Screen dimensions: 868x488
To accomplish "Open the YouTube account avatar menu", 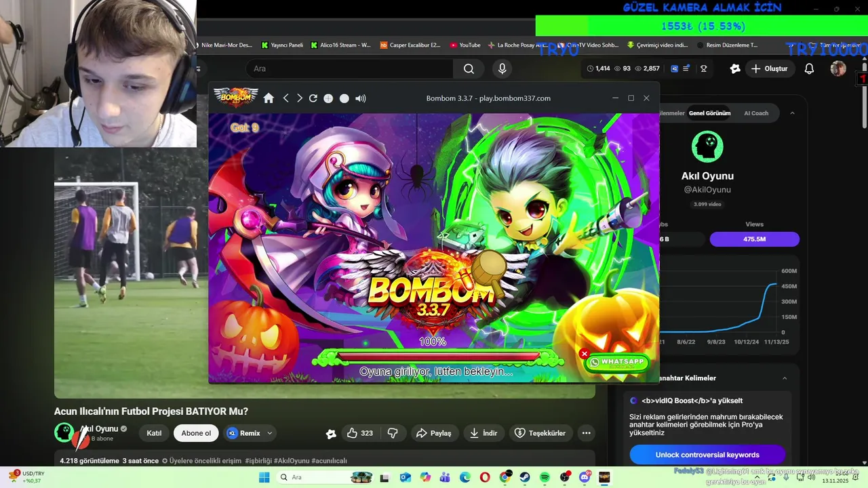I will [x=838, y=68].
